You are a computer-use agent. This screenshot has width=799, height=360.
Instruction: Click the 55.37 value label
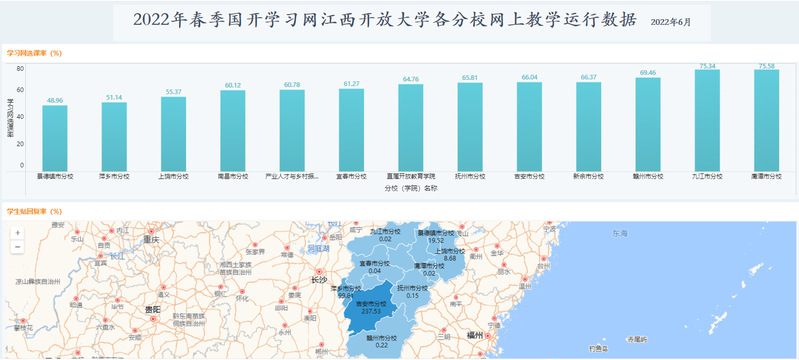coord(173,92)
